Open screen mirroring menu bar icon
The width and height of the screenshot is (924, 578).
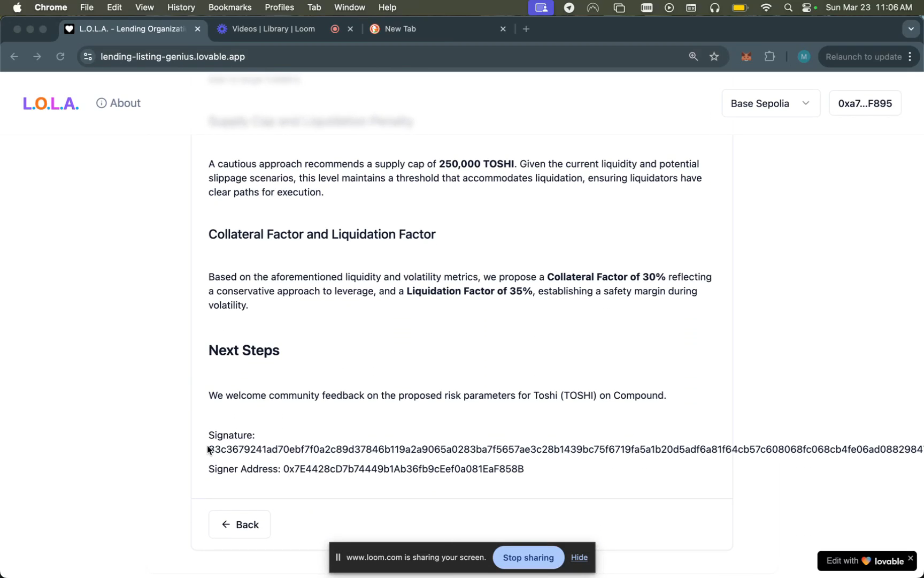pos(541,7)
